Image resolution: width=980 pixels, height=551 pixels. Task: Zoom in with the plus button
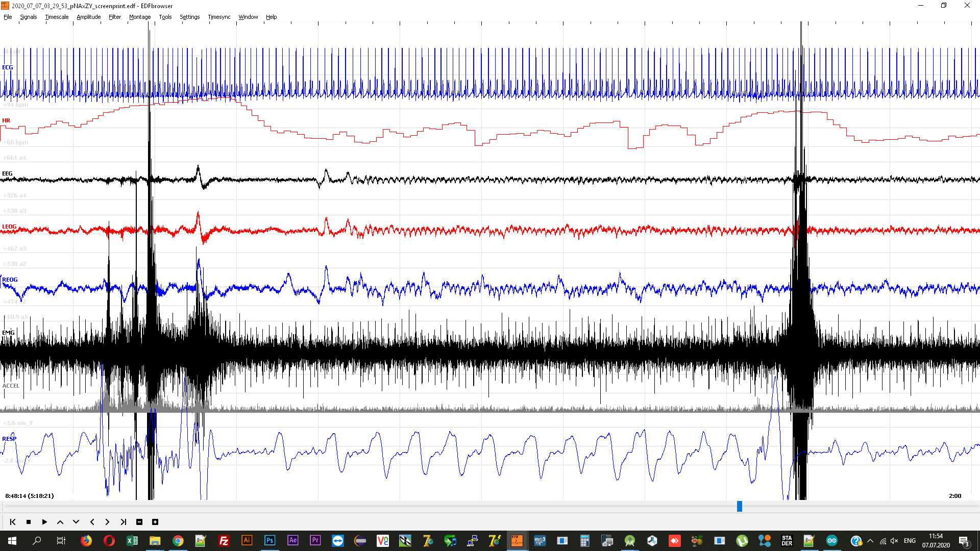(x=155, y=522)
